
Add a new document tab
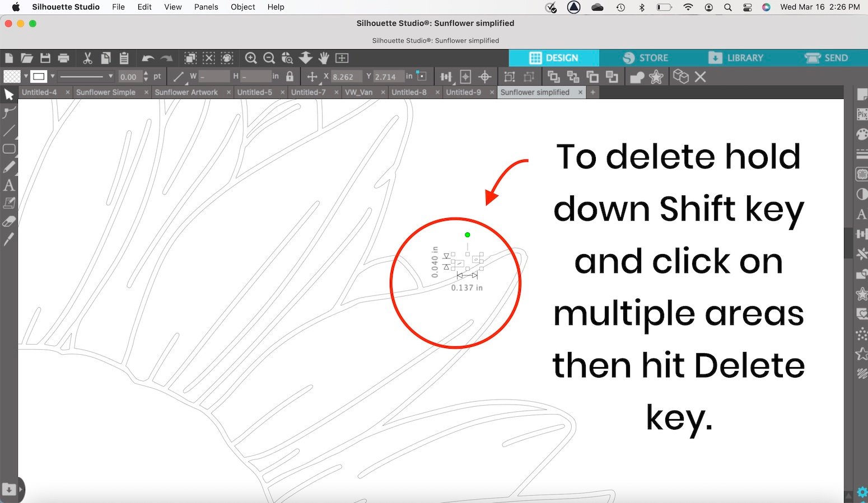pos(592,92)
